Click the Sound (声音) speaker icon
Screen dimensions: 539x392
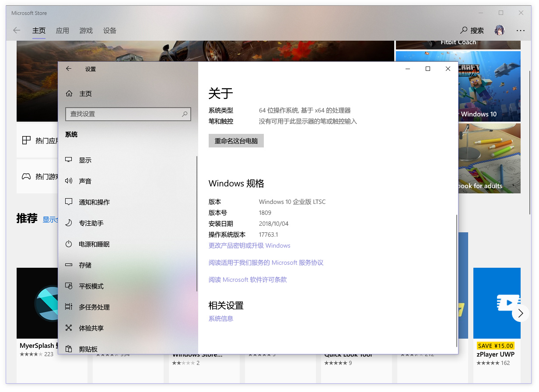pyautogui.click(x=69, y=181)
